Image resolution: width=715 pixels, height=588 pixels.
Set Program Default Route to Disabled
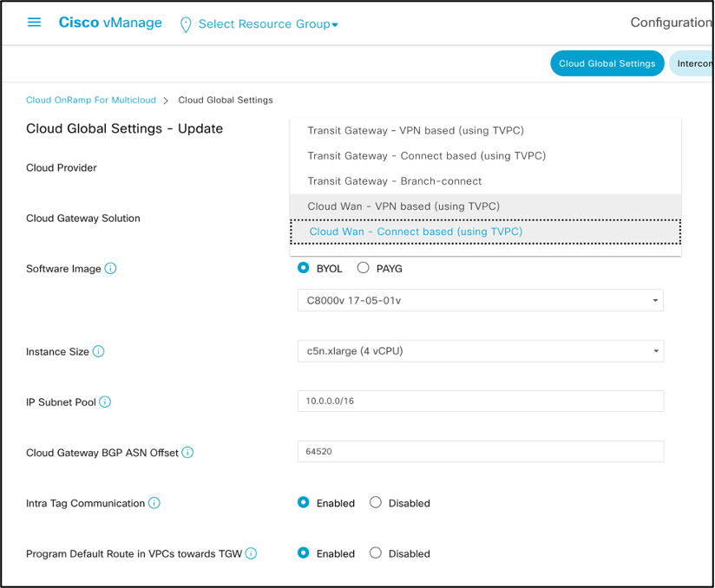coord(376,552)
